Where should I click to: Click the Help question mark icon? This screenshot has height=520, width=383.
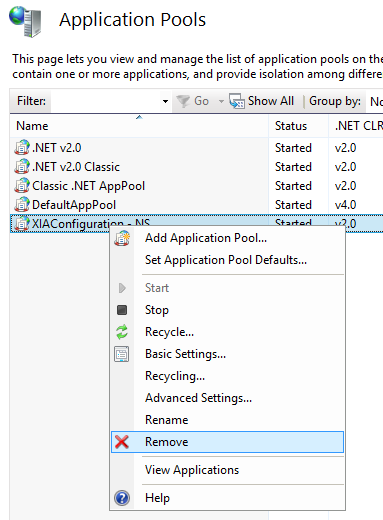[122, 498]
